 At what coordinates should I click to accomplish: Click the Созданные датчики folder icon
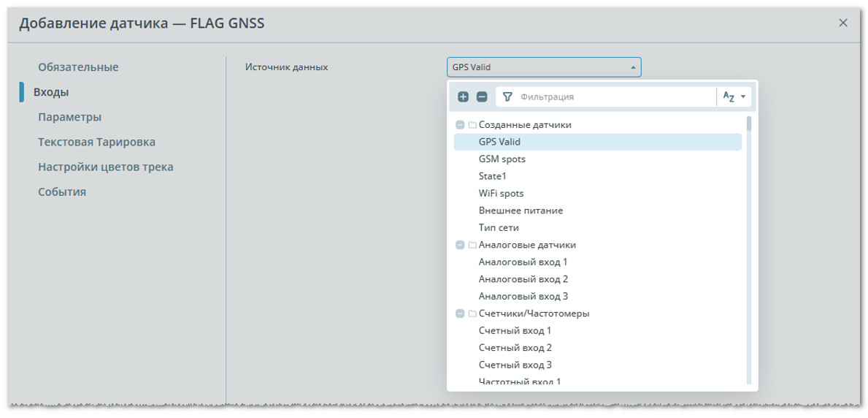point(472,125)
